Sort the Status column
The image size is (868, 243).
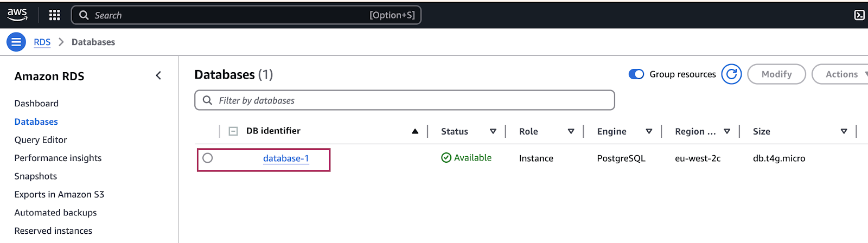493,131
